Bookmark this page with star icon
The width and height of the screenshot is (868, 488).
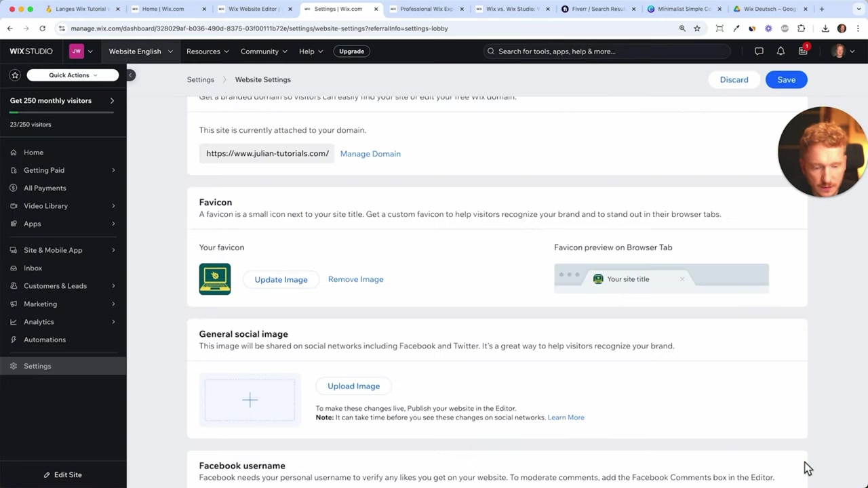tap(697, 28)
